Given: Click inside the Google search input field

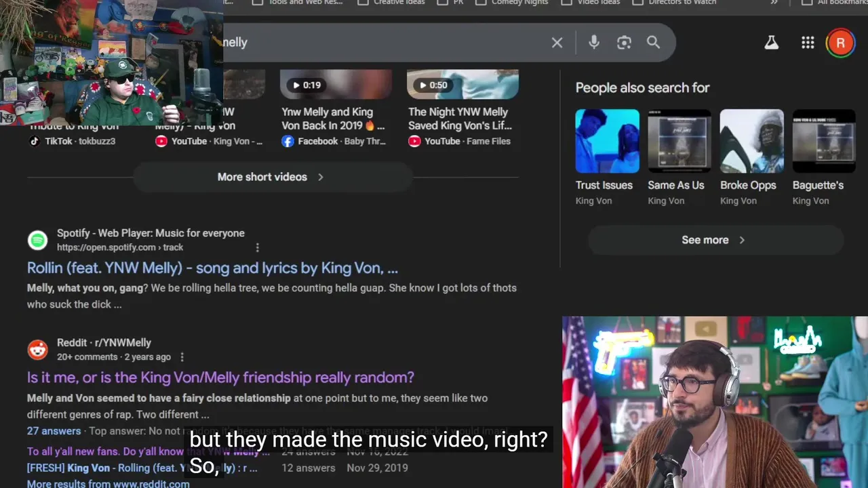Looking at the screenshot, I should click(383, 43).
